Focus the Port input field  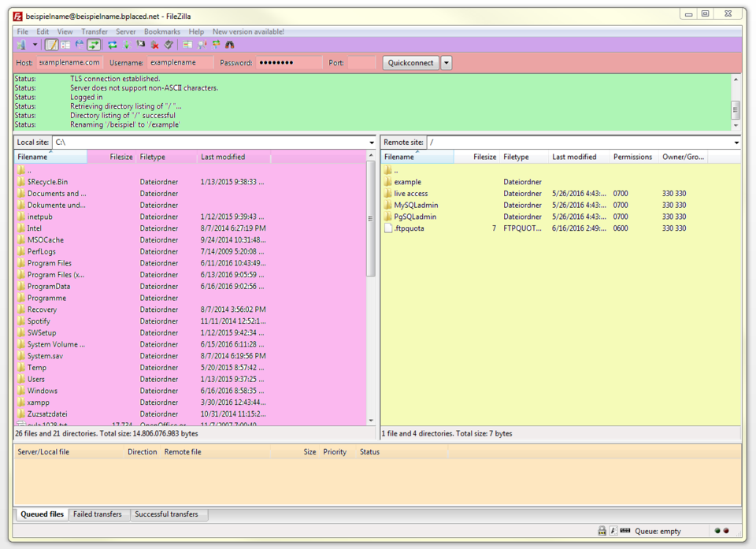pyautogui.click(x=361, y=63)
